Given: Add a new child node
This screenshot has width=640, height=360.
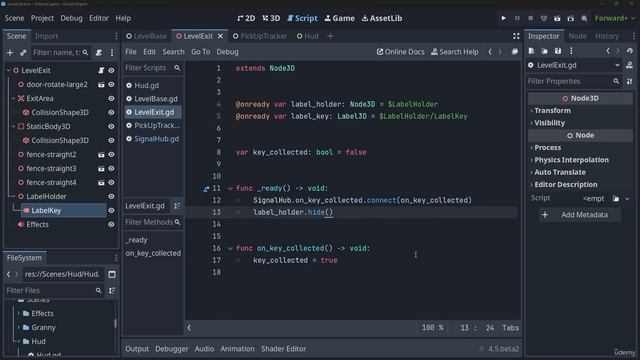Looking at the screenshot, I should 10,52.
